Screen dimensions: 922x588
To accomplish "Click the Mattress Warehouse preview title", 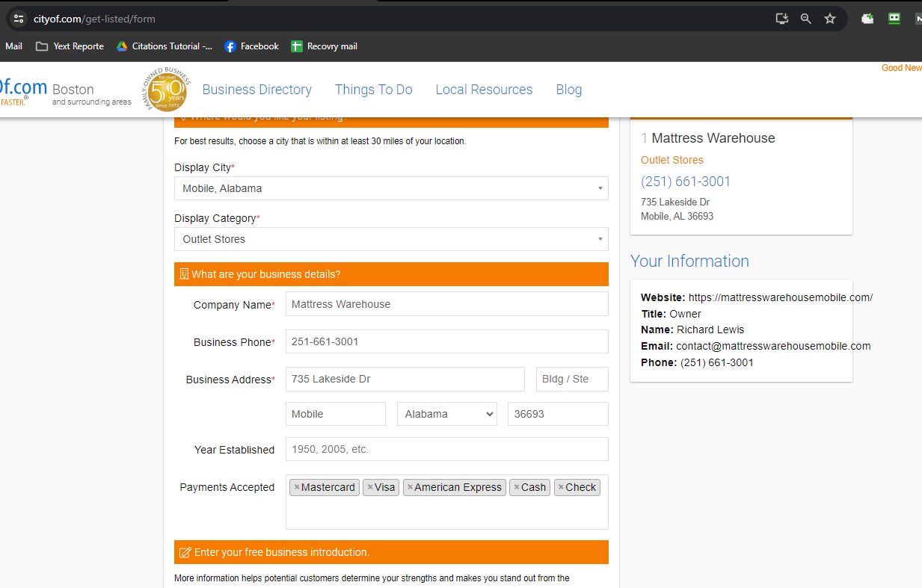I will pos(713,138).
